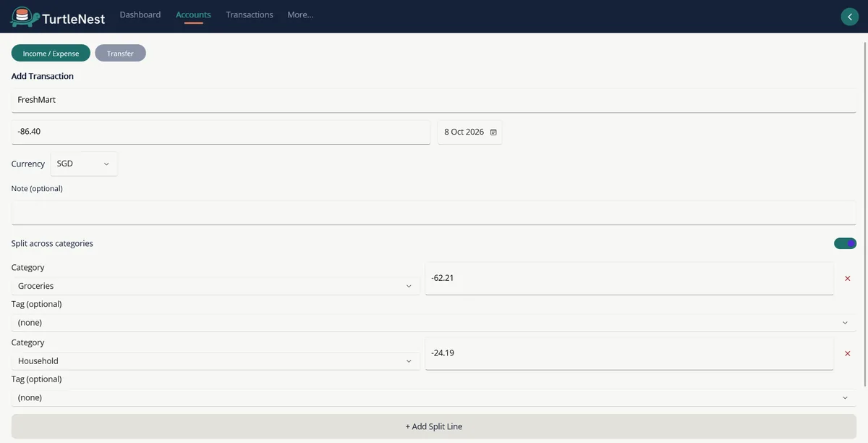Click the Currency label
Viewport: 868px width, 443px height.
[28, 164]
